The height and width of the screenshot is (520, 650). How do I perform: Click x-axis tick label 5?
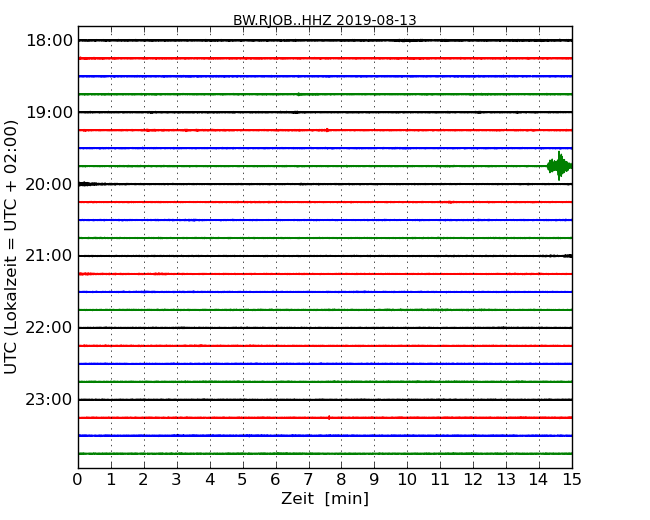[243, 480]
